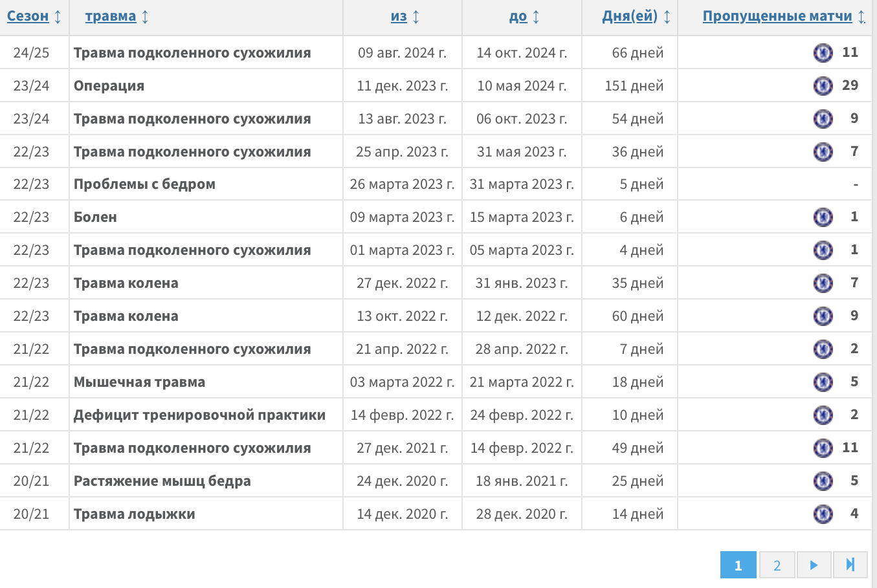The height and width of the screenshot is (588, 877).
Task: Click the end date 28 дек. 2020 г.
Action: (522, 514)
